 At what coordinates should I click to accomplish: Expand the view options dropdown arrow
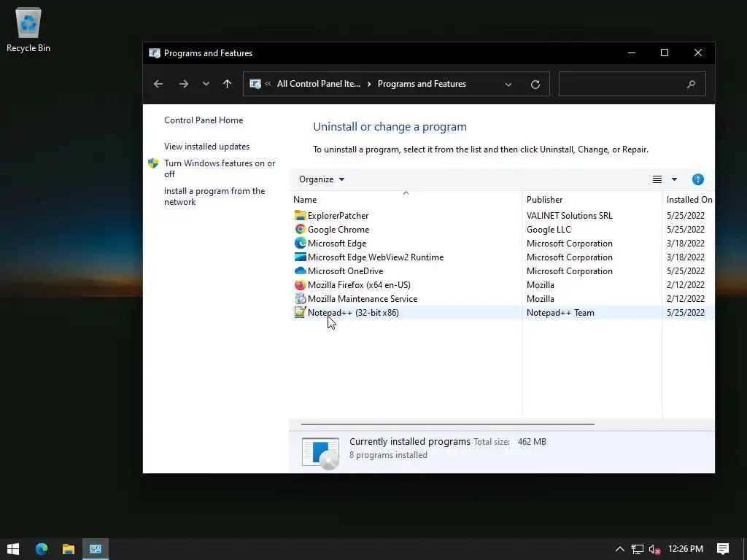(x=674, y=179)
